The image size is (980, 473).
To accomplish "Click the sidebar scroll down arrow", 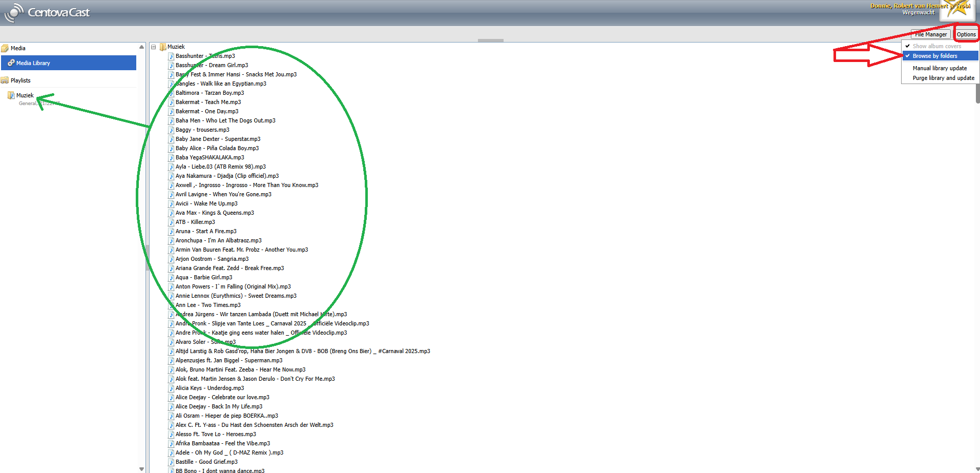I will [x=141, y=469].
